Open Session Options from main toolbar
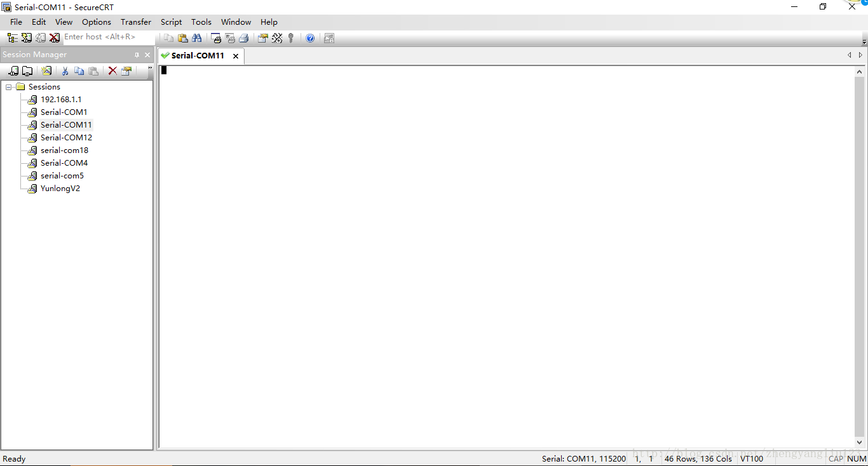Image resolution: width=868 pixels, height=466 pixels. click(x=262, y=38)
